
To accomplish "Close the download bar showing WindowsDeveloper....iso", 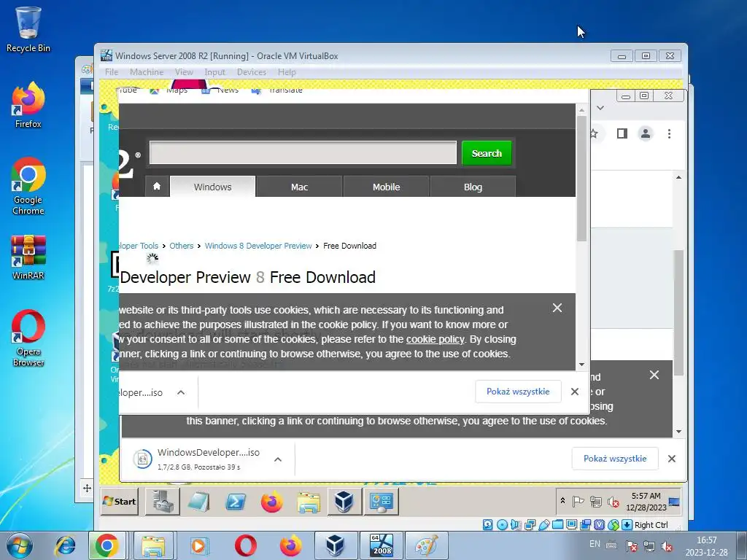I will click(671, 459).
